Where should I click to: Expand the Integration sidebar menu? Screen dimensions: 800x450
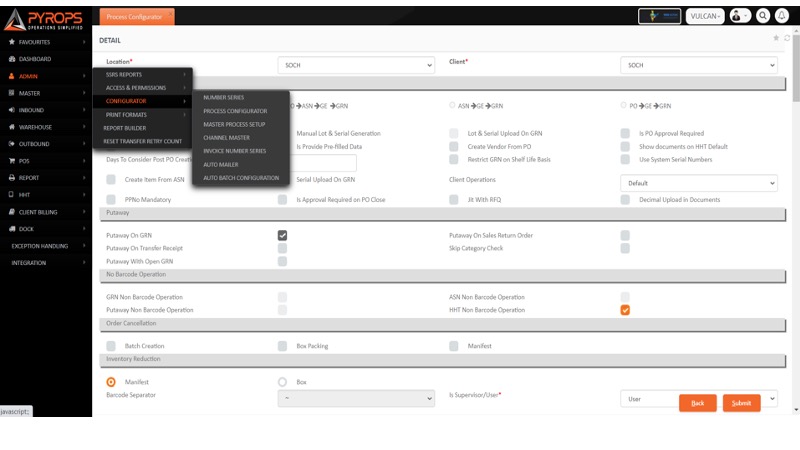pos(46,263)
